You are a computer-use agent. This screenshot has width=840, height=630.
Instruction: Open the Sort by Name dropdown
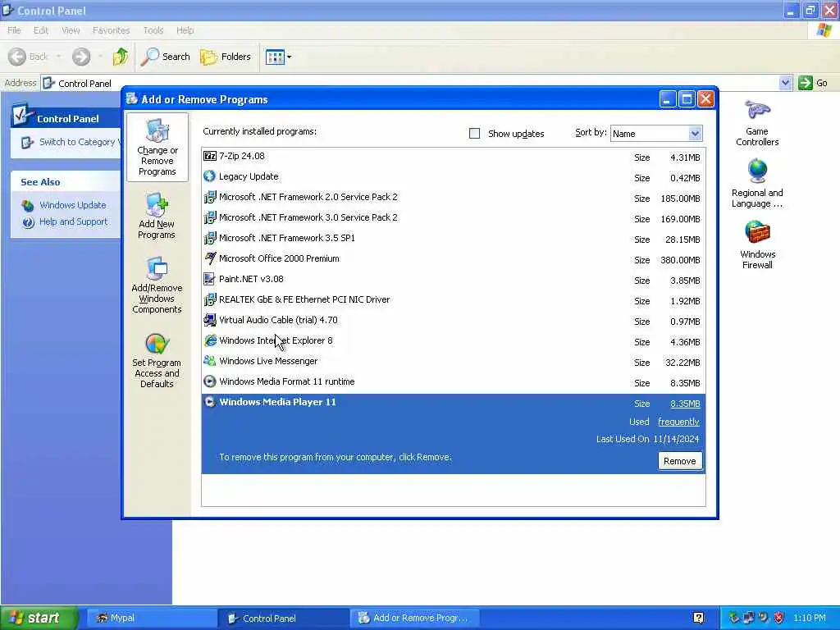[695, 134]
